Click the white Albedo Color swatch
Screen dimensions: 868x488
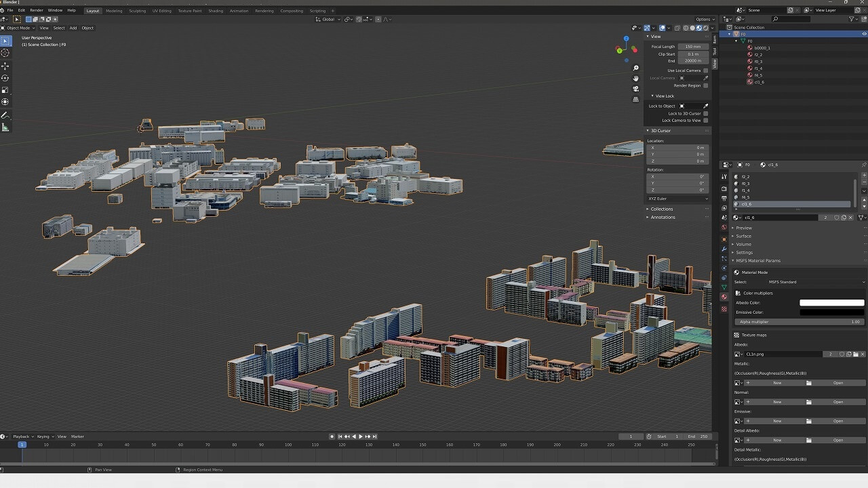tap(831, 303)
